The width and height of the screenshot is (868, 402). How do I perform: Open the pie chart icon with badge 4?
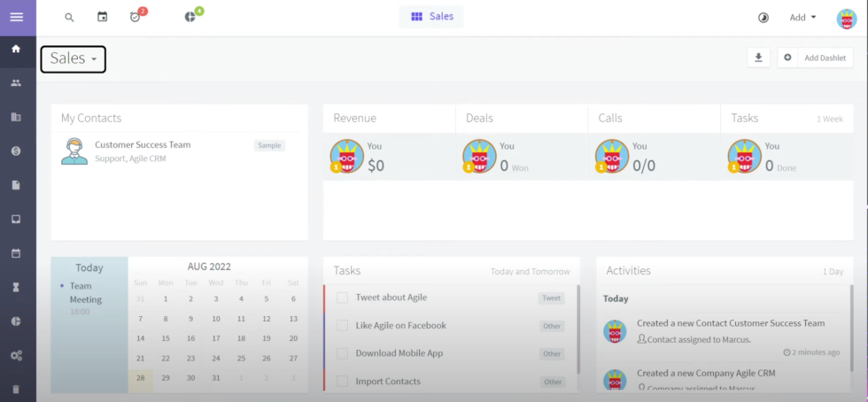pos(190,17)
